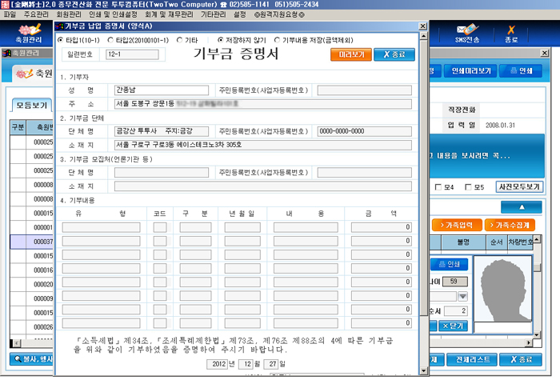This screenshot has width=560, height=392.
Task: Click the donor 주민등록번호 input field
Action: pyautogui.click(x=364, y=90)
